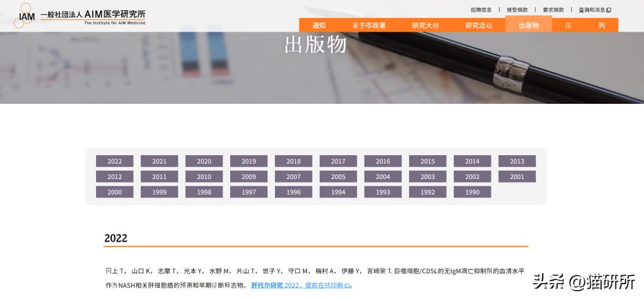
Task: Jump to year 2020 publications
Action: coord(204,161)
